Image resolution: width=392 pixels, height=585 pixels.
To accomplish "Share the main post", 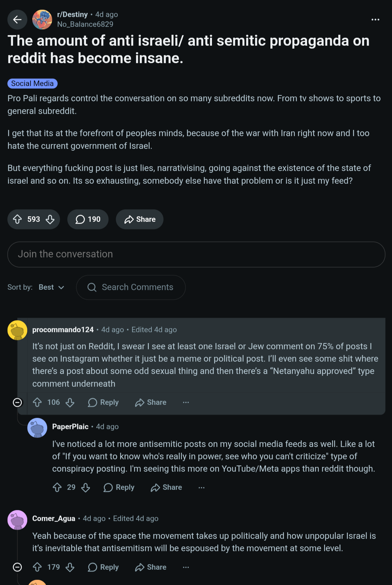I will point(140,219).
